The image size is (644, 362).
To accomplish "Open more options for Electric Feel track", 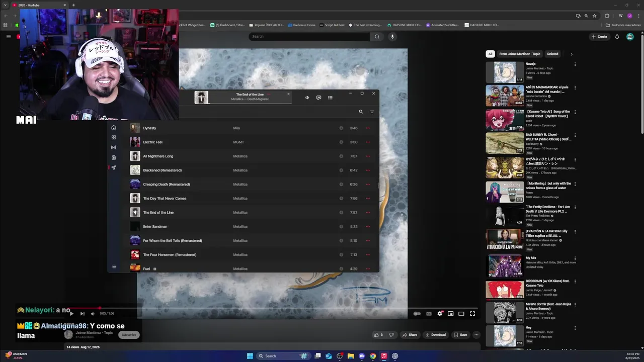I will (368, 142).
